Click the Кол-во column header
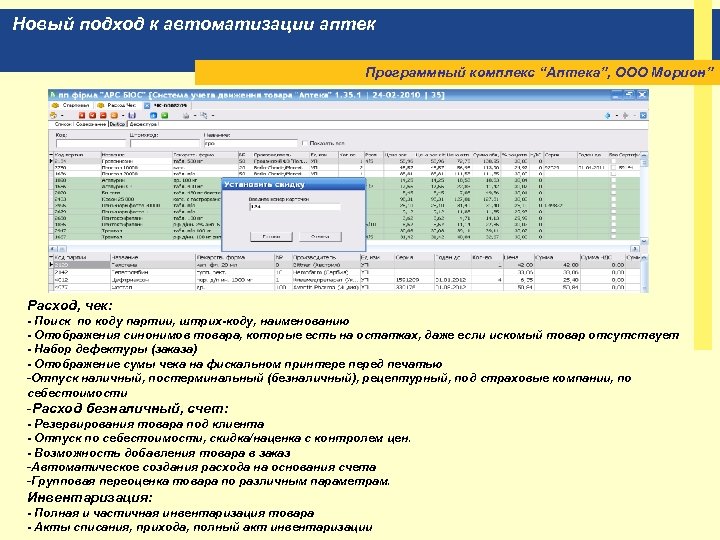This screenshot has width=720, height=540. [x=487, y=257]
